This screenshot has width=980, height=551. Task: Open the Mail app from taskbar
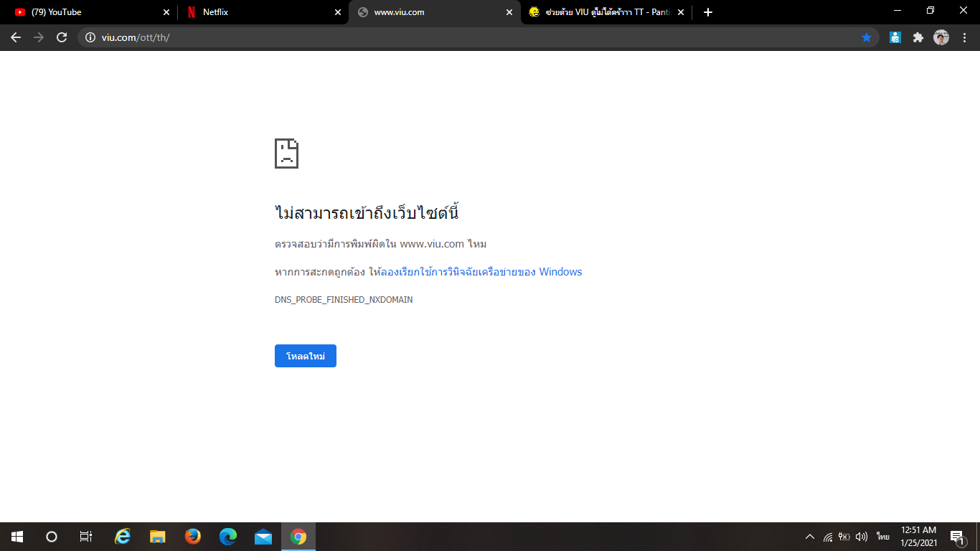[263, 537]
